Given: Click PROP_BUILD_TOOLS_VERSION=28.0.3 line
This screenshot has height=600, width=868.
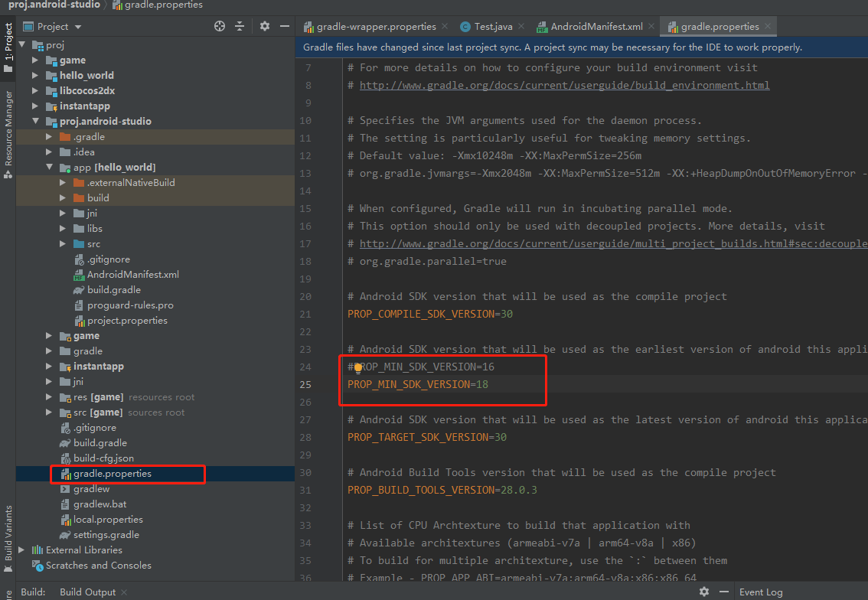Looking at the screenshot, I should [x=442, y=490].
